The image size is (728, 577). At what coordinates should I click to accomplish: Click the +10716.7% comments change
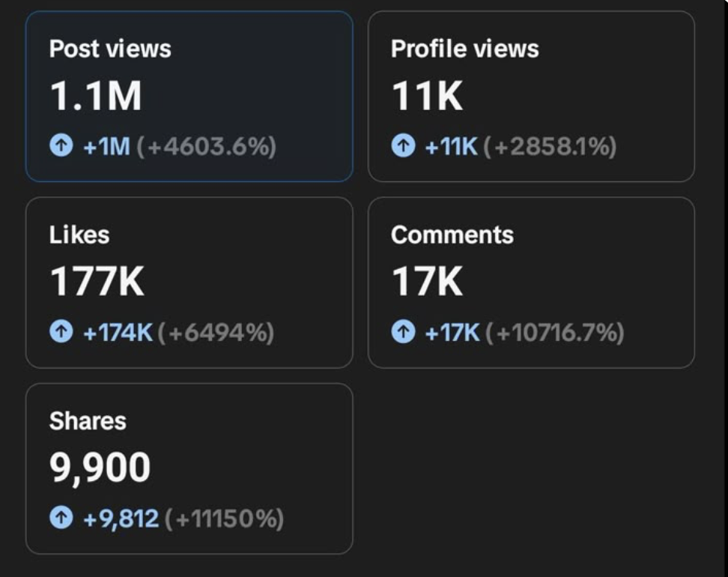[555, 332]
